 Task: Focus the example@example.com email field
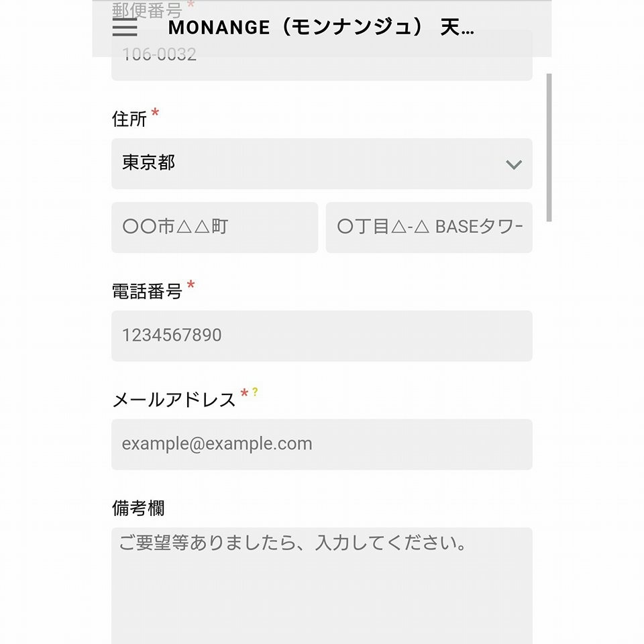[322, 444]
